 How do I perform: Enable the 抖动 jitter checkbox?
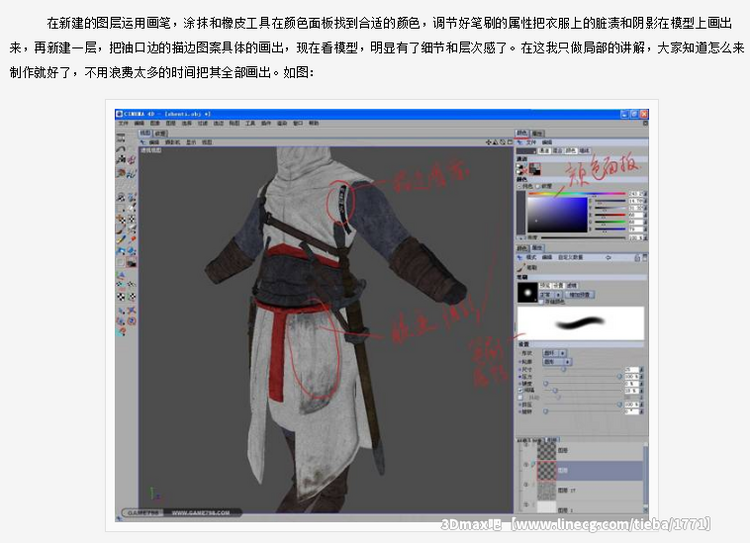520,398
